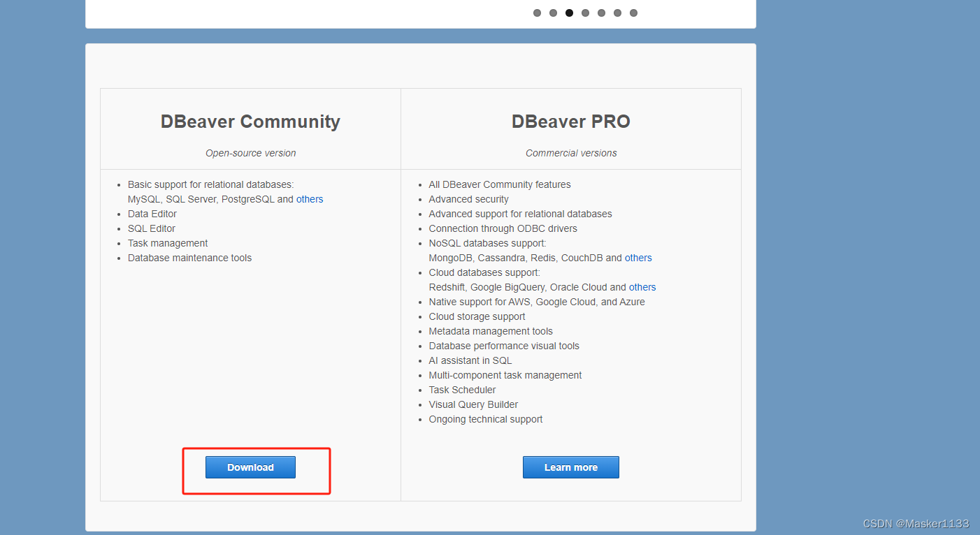Click 'Database maintenance tools' list item
980x535 pixels.
click(x=189, y=258)
